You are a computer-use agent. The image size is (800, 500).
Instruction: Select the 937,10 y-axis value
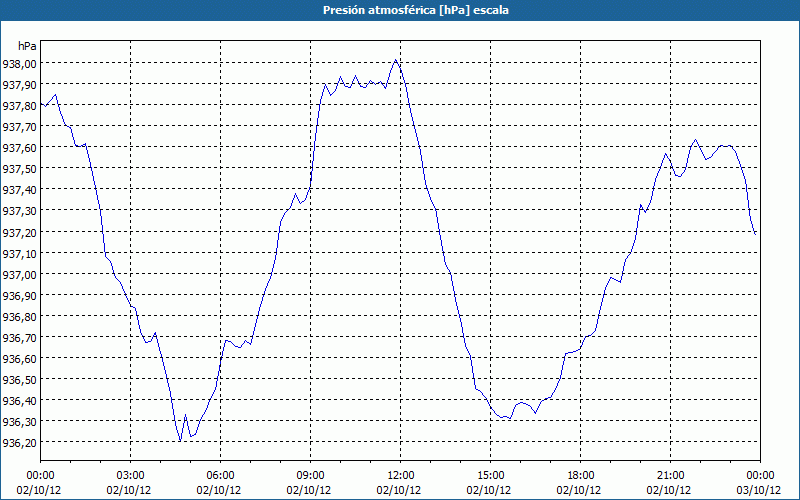coord(19,253)
